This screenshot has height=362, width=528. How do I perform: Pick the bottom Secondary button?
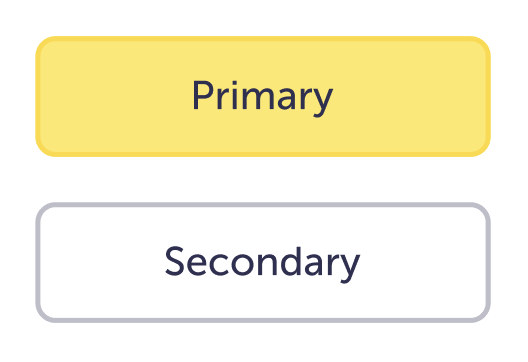pos(263,262)
